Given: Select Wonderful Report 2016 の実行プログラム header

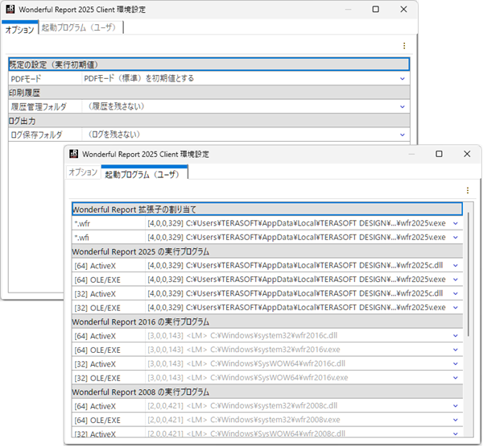Looking at the screenshot, I should (x=267, y=321).
